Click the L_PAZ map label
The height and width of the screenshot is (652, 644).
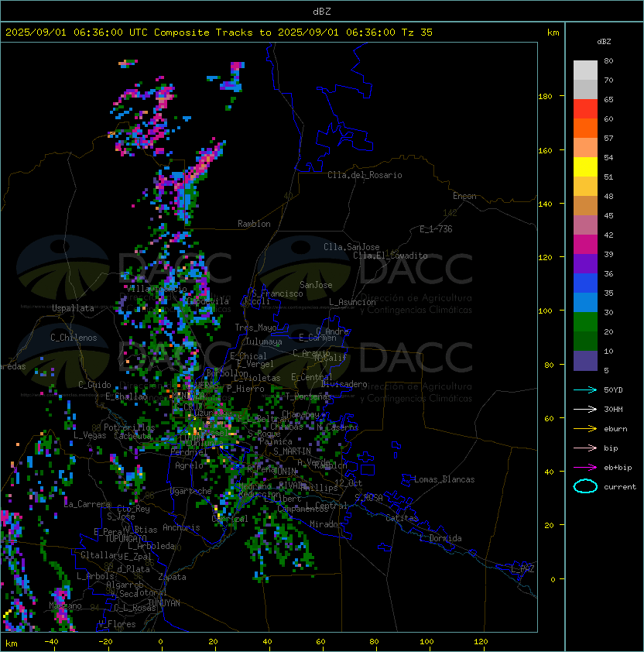tap(522, 569)
